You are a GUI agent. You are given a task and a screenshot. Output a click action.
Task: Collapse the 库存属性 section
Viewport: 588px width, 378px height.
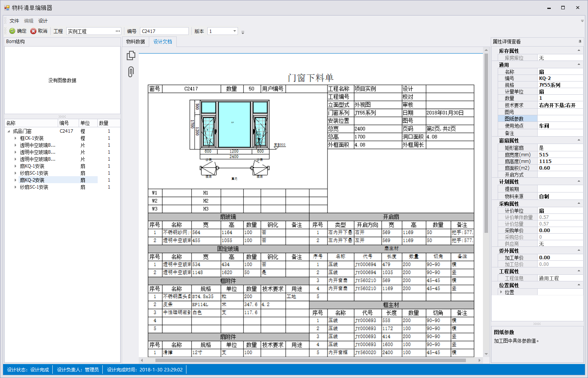(579, 50)
